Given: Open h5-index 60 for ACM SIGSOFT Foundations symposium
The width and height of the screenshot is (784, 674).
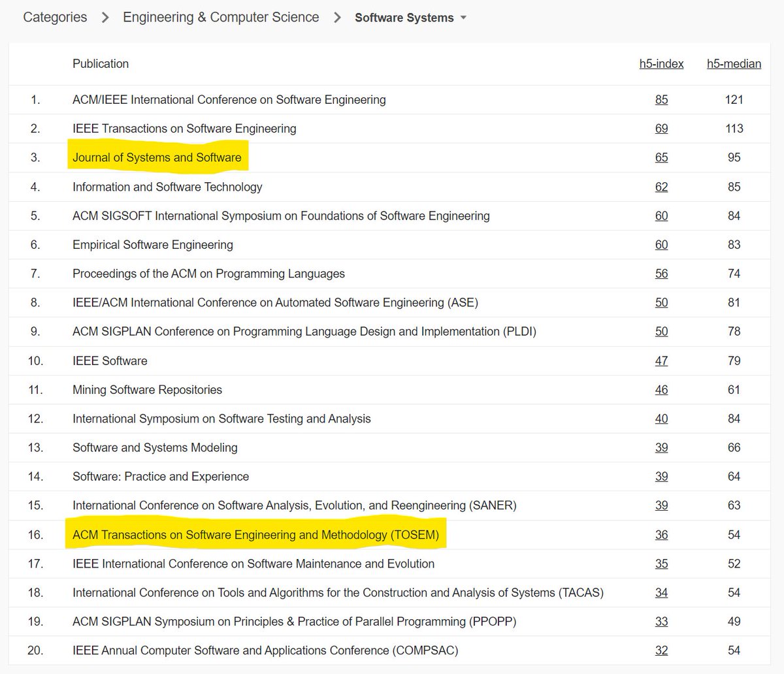Looking at the screenshot, I should pyautogui.click(x=661, y=216).
